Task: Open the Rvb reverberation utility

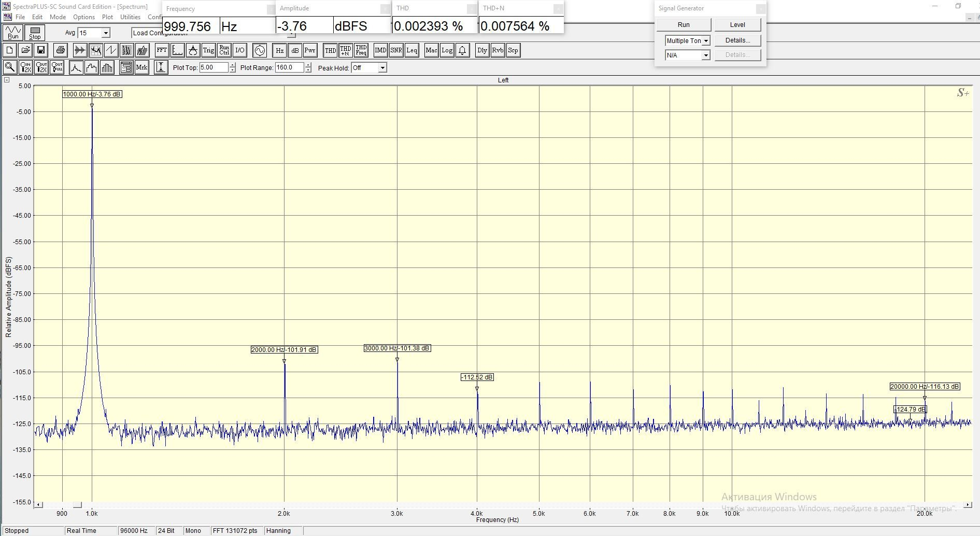Action: tap(498, 50)
